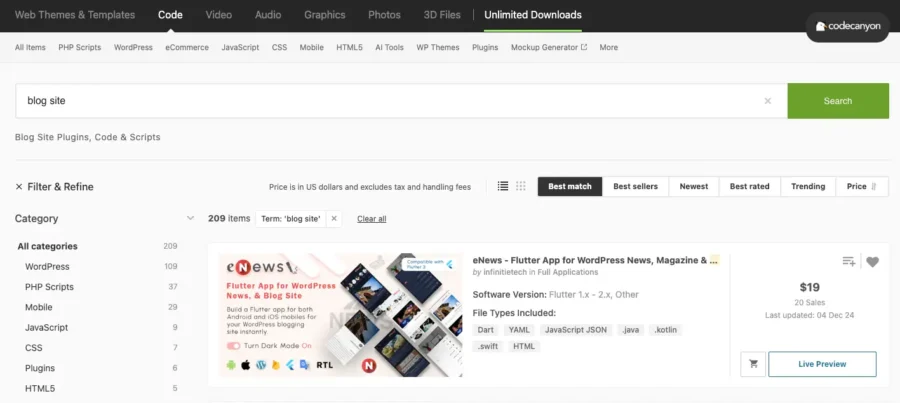Switch to grid view layout icon
The height and width of the screenshot is (403, 900).
pos(521,186)
